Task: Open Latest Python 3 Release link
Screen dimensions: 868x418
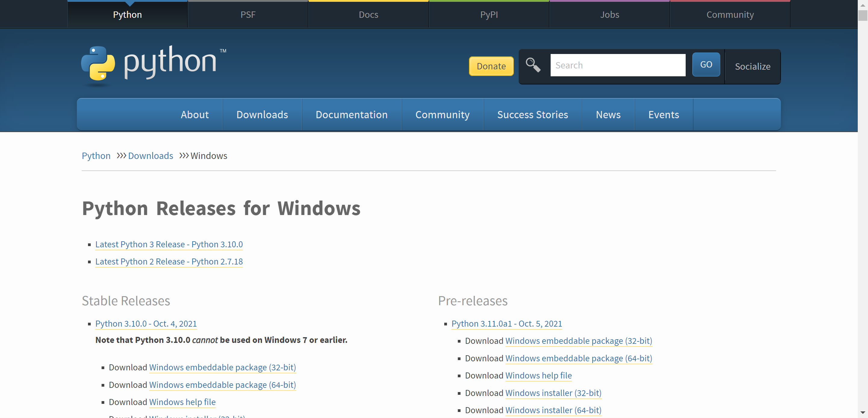Action: click(169, 244)
